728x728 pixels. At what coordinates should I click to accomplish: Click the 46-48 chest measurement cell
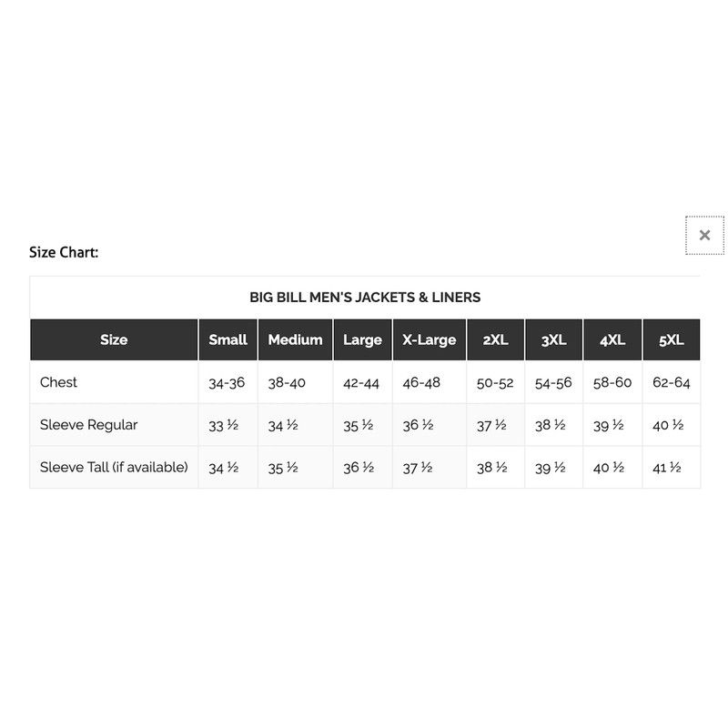(x=421, y=383)
